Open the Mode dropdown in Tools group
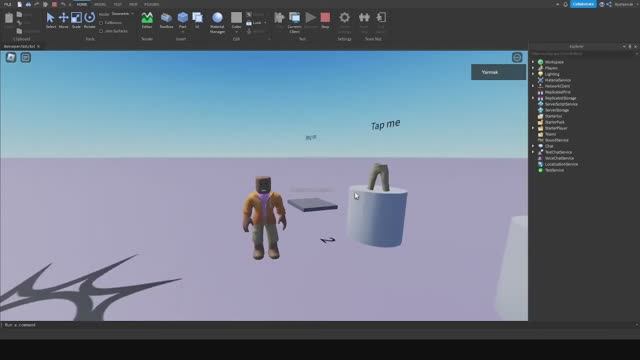The height and width of the screenshot is (360, 640). [x=122, y=14]
